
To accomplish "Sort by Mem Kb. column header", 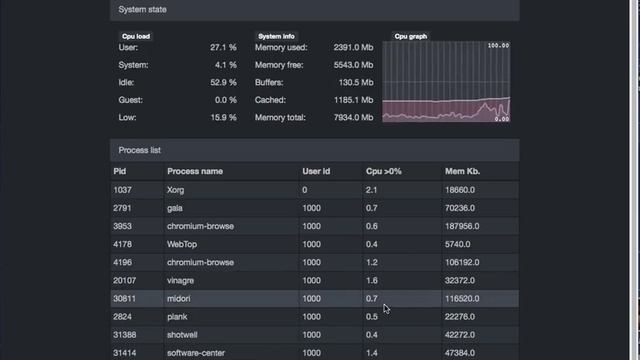I will tap(462, 171).
